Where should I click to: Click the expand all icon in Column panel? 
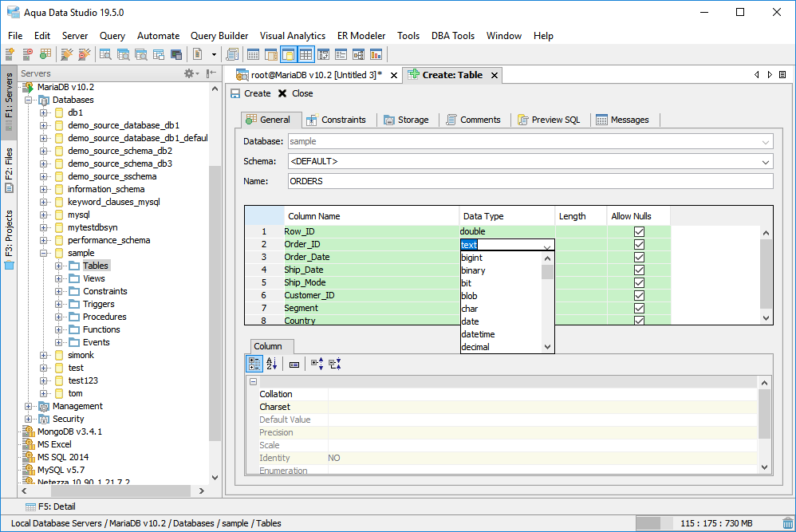[x=317, y=364]
